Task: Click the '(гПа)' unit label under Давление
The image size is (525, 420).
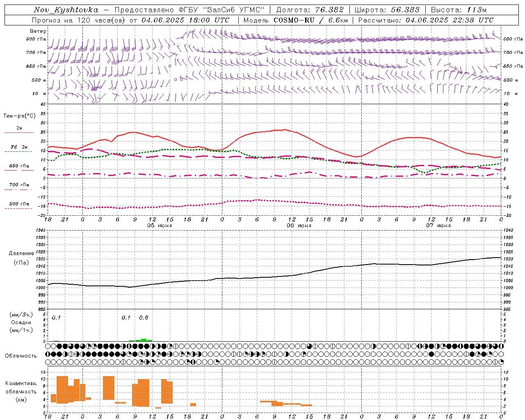Action: [x=21, y=262]
